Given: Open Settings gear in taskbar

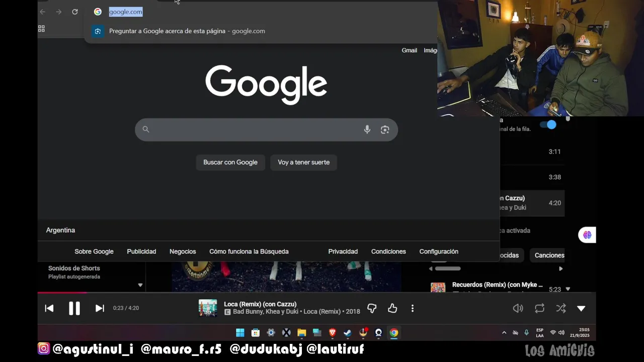Looking at the screenshot, I should tap(271, 332).
